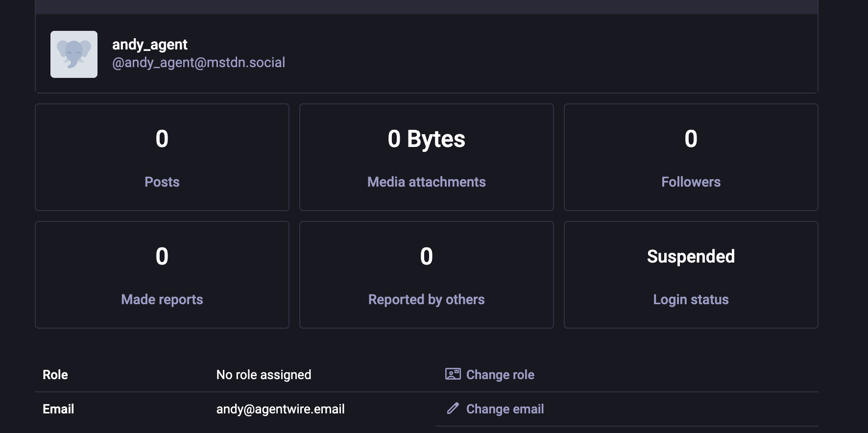868x433 pixels.
Task: Open the Made reports label
Action: point(162,300)
